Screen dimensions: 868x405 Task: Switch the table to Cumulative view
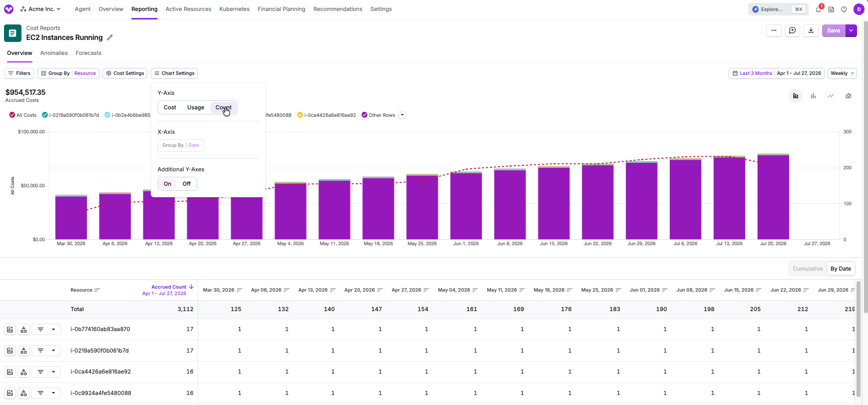[808, 269]
